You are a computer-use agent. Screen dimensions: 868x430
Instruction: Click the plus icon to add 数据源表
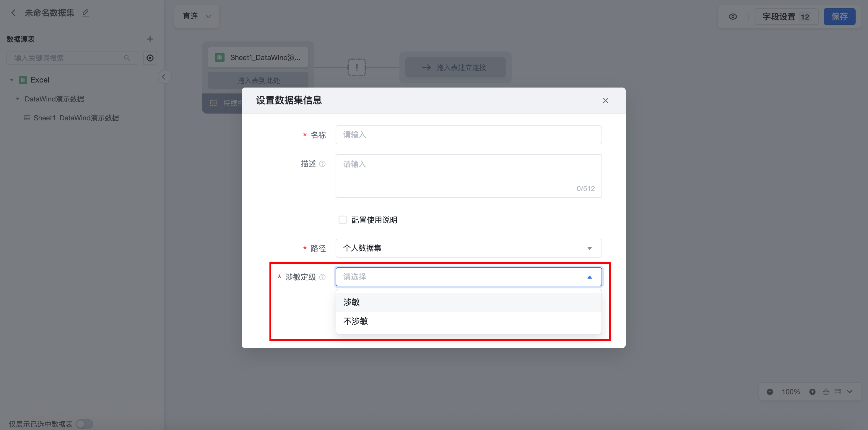click(150, 39)
